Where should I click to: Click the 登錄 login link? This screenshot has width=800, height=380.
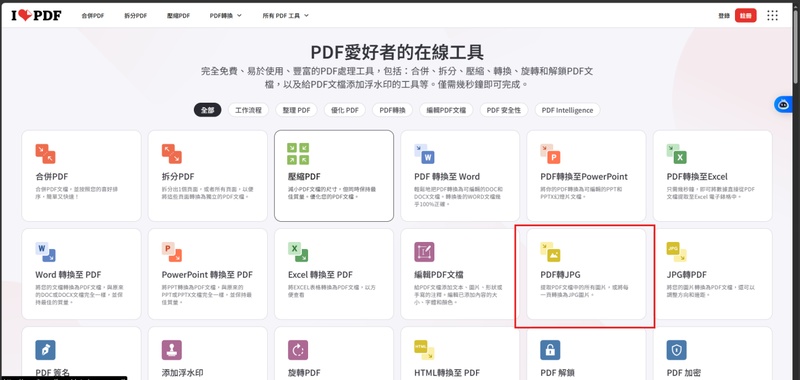click(x=724, y=16)
